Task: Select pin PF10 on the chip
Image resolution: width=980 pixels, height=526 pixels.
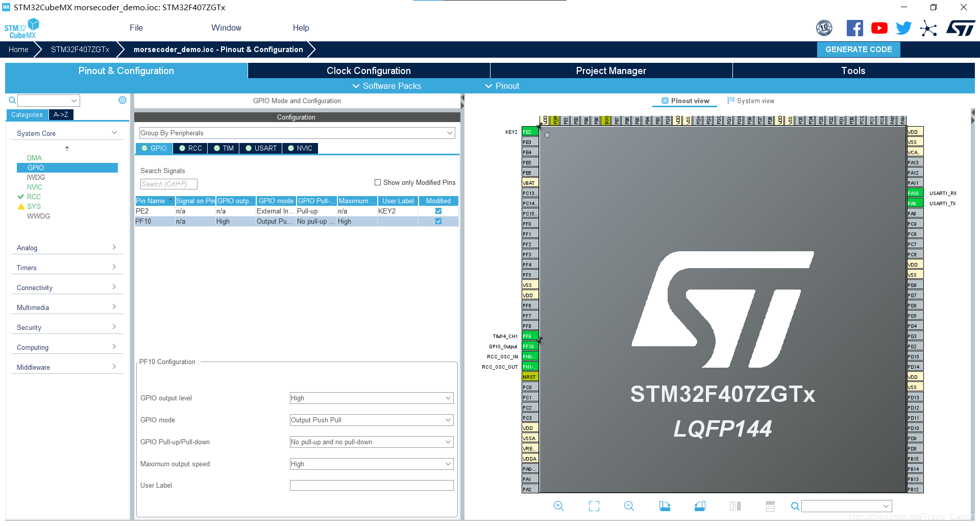Action: pyautogui.click(x=530, y=346)
